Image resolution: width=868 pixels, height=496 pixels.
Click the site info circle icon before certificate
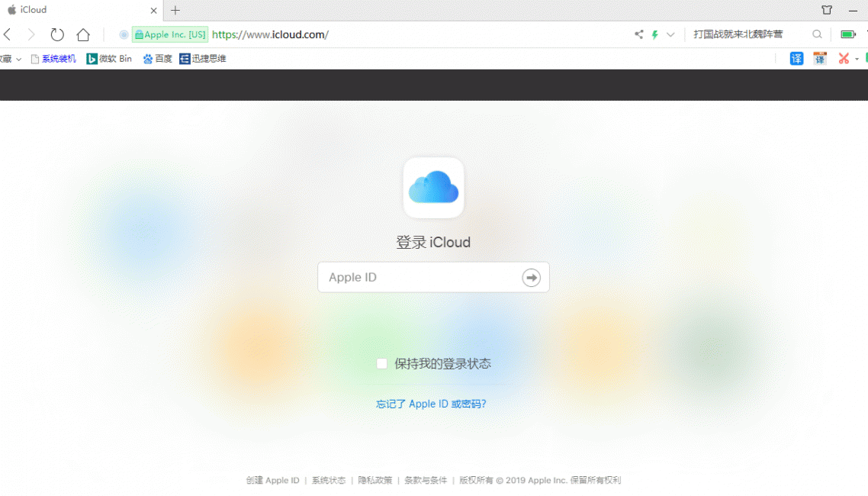pos(124,34)
